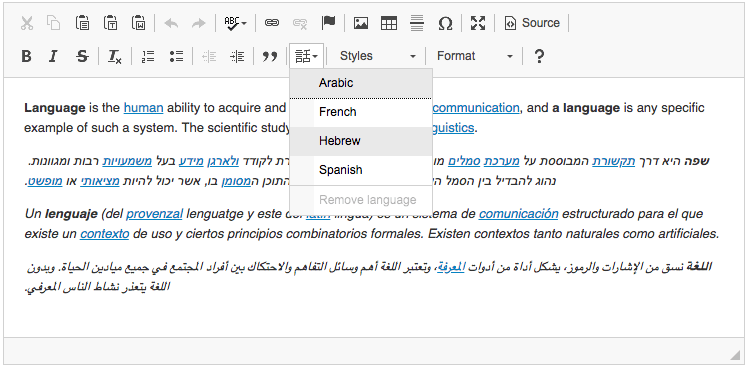Click the Insert Image icon
This screenshot has height=367, width=748.
pyautogui.click(x=361, y=23)
